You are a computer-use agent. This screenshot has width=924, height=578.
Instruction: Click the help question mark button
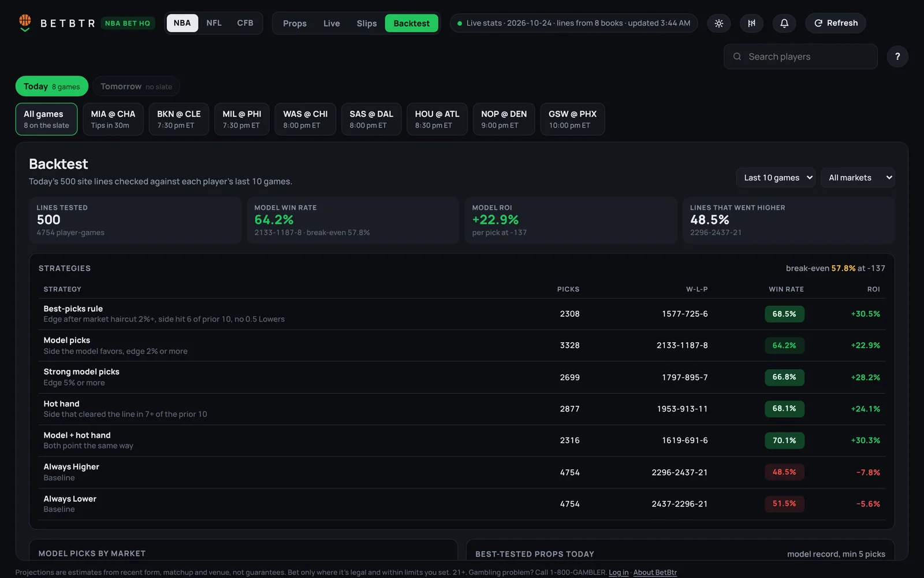897,57
